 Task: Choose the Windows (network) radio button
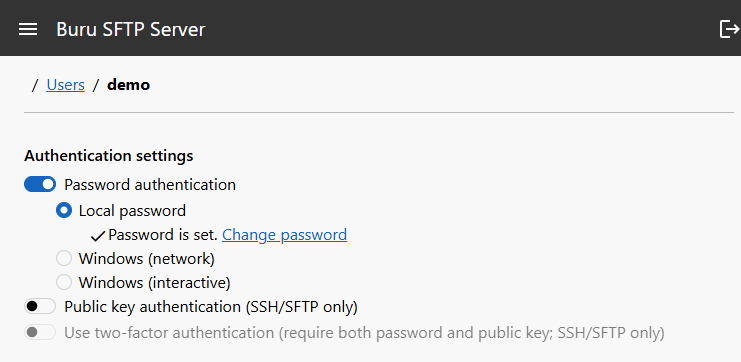64,259
